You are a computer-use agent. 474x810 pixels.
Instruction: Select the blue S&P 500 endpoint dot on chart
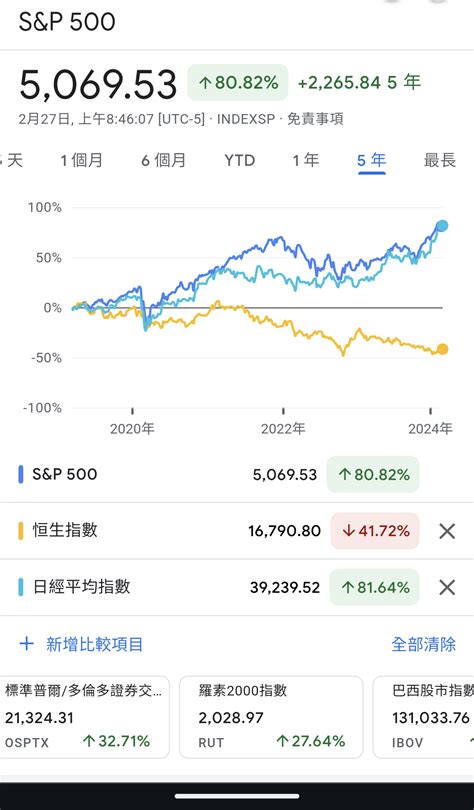(442, 226)
